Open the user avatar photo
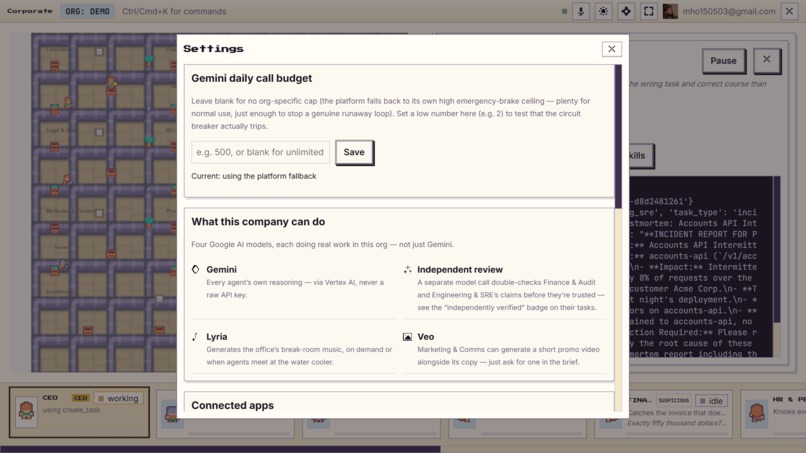The height and width of the screenshot is (453, 806). [x=670, y=11]
